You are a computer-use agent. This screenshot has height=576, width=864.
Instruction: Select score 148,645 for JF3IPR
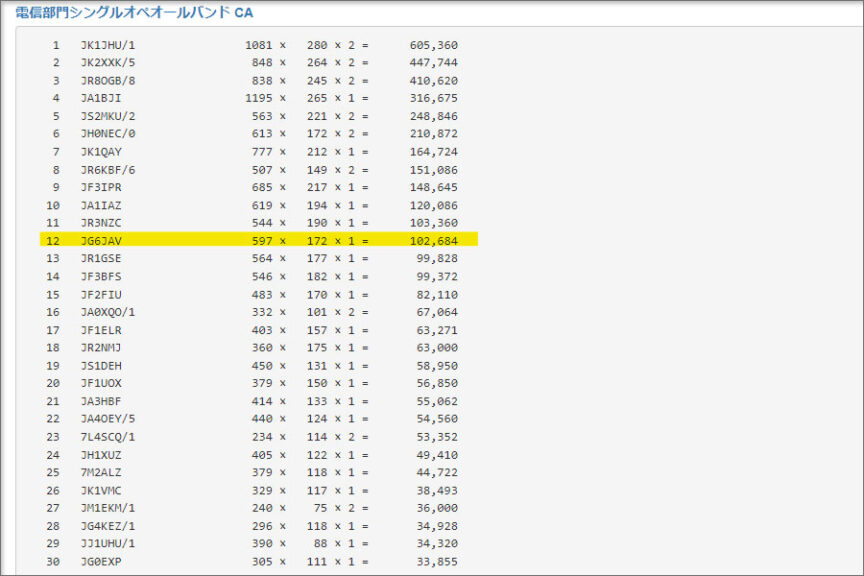pyautogui.click(x=434, y=187)
